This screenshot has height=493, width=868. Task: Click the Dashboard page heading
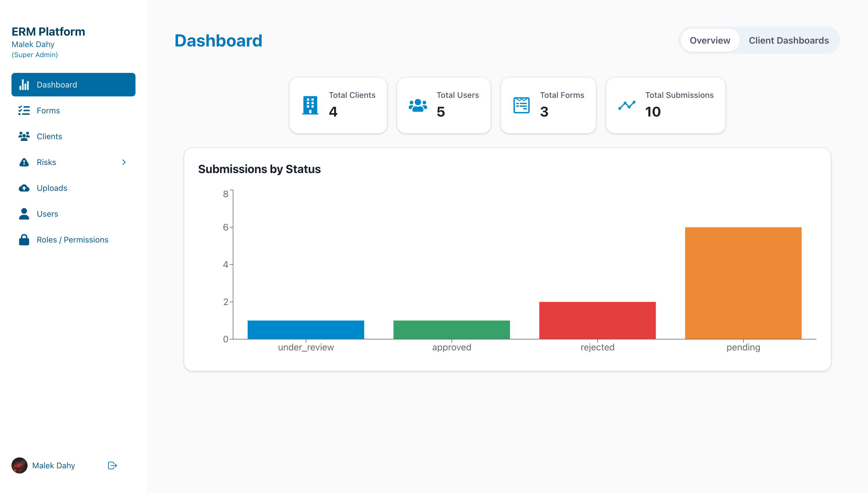click(x=218, y=41)
